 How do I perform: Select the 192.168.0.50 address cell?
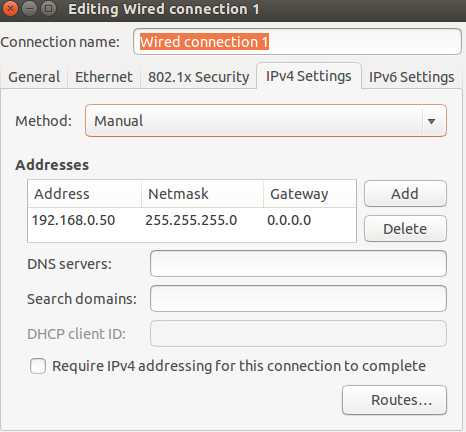click(74, 220)
